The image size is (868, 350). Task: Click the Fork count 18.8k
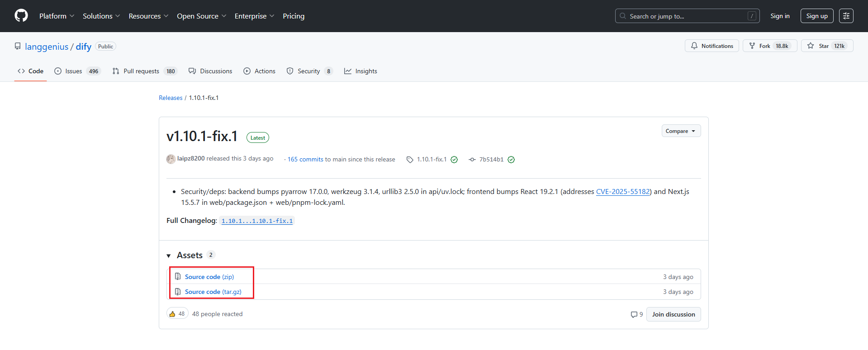point(782,46)
